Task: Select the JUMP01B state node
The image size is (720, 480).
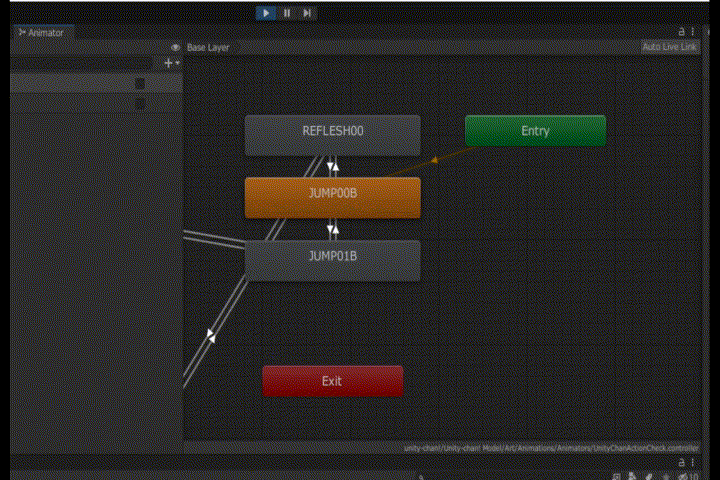Action: point(332,260)
